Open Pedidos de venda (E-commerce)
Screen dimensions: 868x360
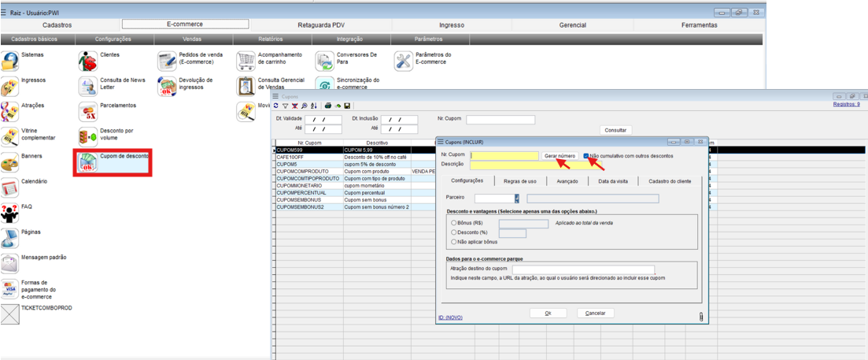coord(167,61)
